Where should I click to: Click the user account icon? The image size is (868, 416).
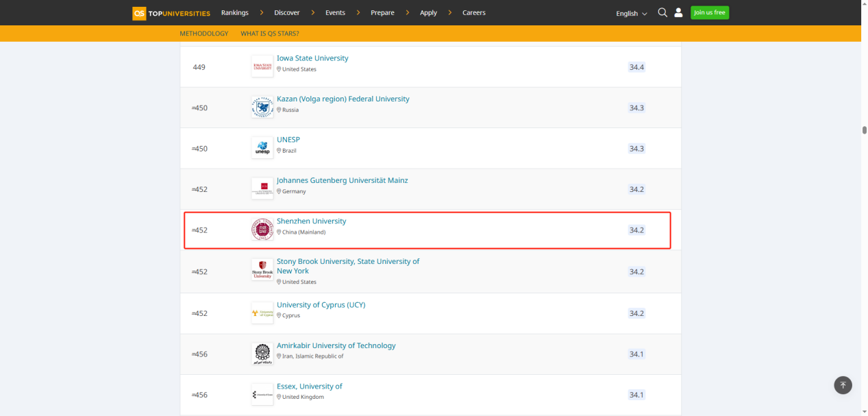tap(678, 12)
